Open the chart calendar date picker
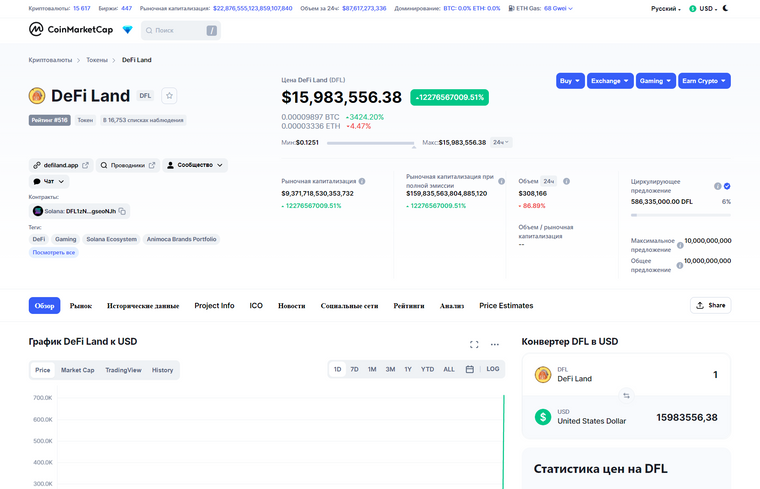The width and height of the screenshot is (760, 489). click(470, 369)
